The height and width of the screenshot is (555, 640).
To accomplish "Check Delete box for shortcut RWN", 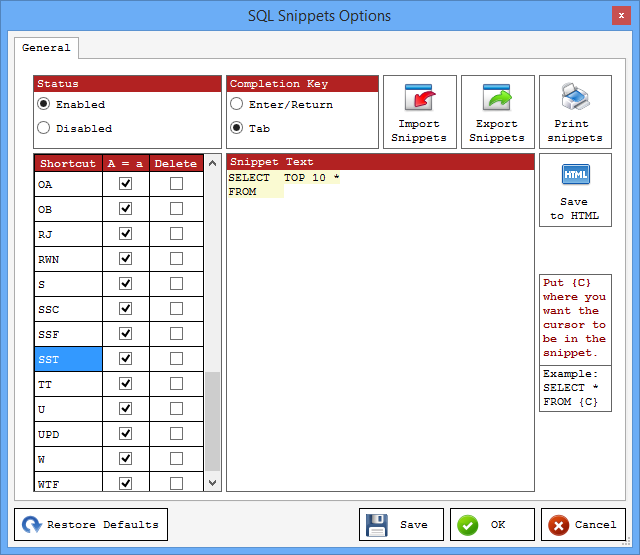I will [x=176, y=258].
